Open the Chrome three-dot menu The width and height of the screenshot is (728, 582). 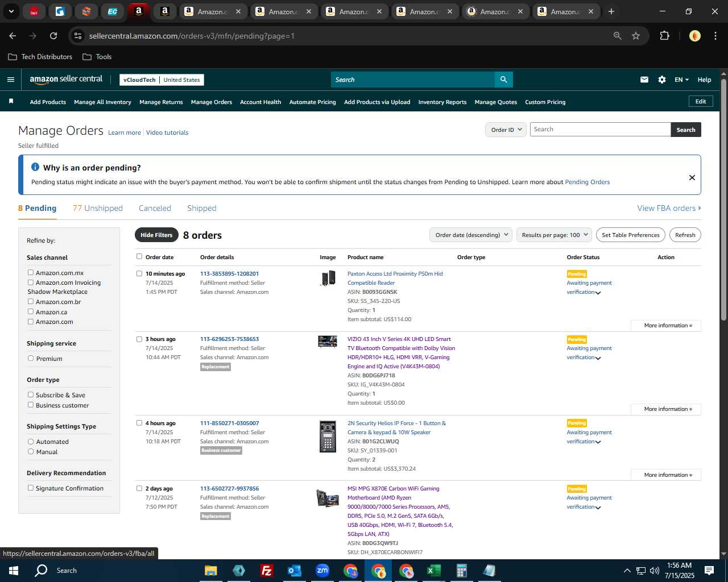coord(715,36)
